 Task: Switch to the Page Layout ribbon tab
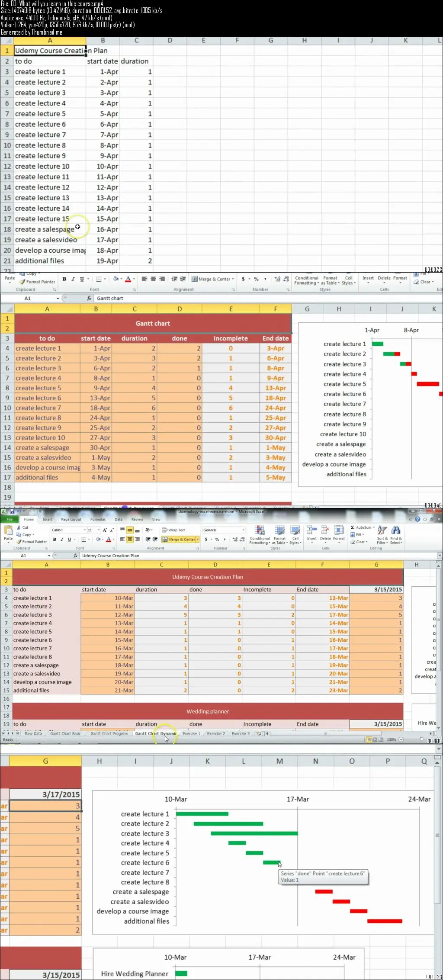click(71, 519)
